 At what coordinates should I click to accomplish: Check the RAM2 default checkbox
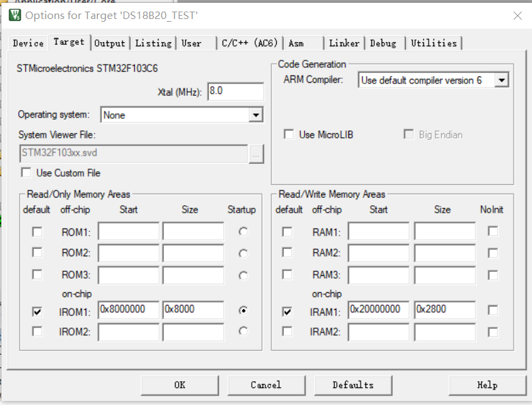click(287, 253)
